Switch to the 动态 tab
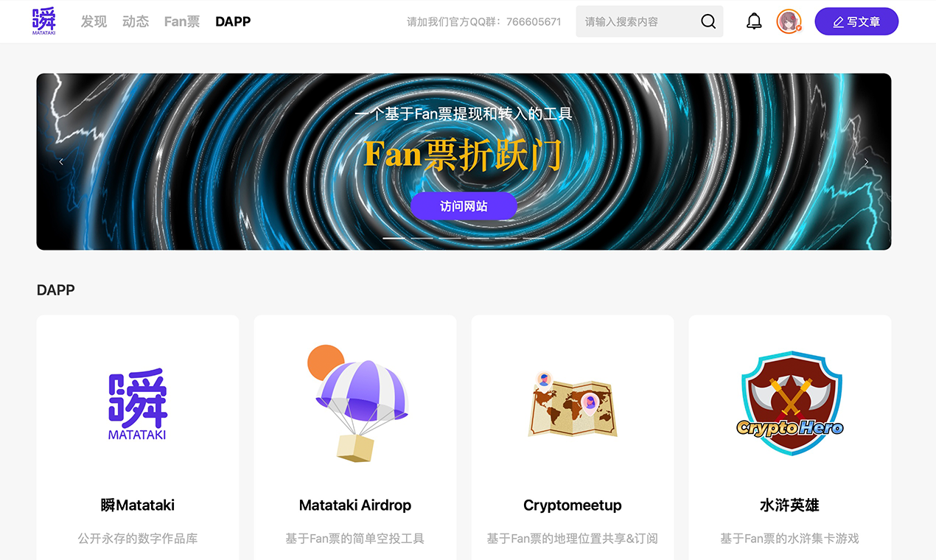Image resolution: width=936 pixels, height=560 pixels. [x=136, y=21]
